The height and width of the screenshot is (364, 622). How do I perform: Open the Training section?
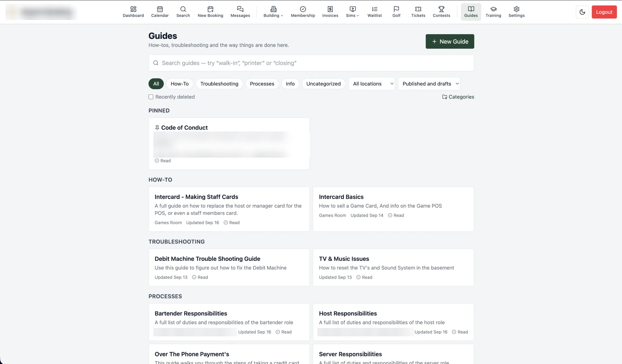pyautogui.click(x=493, y=12)
